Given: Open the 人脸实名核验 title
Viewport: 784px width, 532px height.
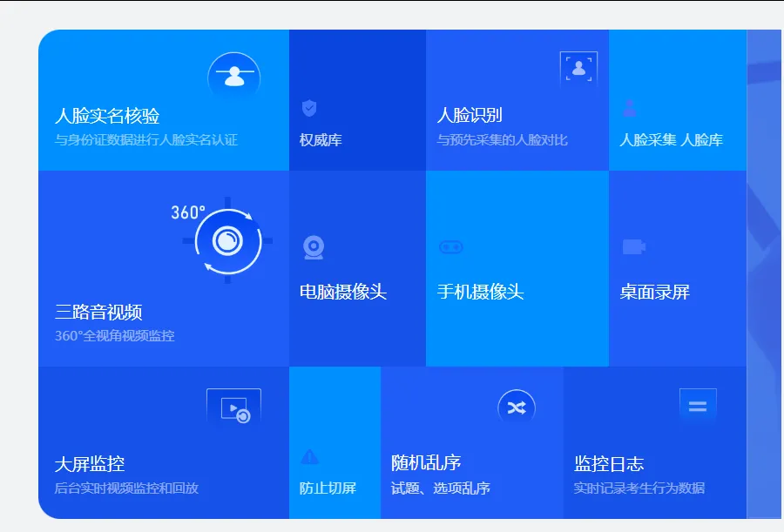Looking at the screenshot, I should pyautogui.click(x=107, y=116).
